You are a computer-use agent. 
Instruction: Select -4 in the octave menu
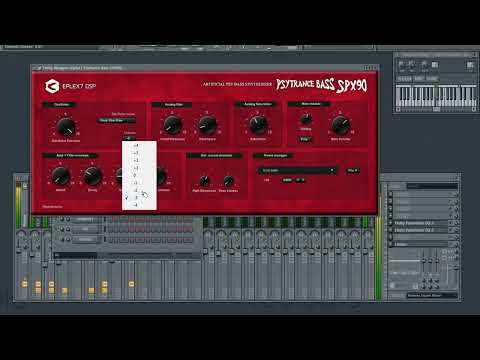pyautogui.click(x=139, y=205)
